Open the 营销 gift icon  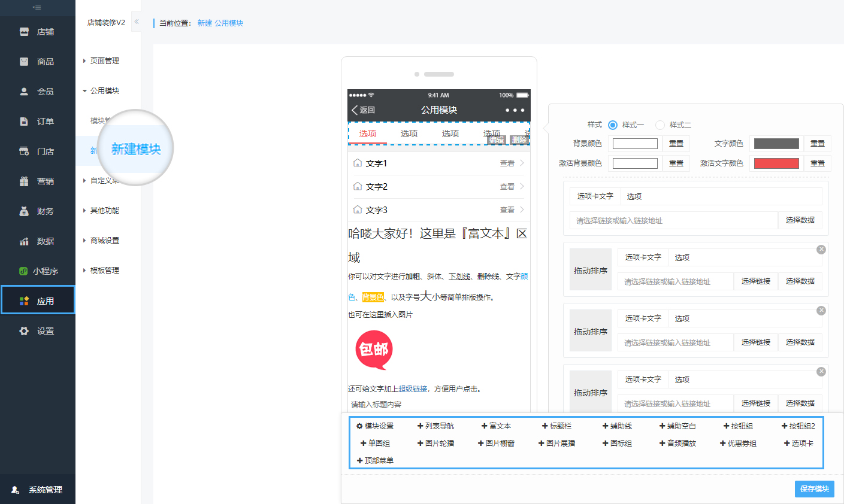[24, 181]
